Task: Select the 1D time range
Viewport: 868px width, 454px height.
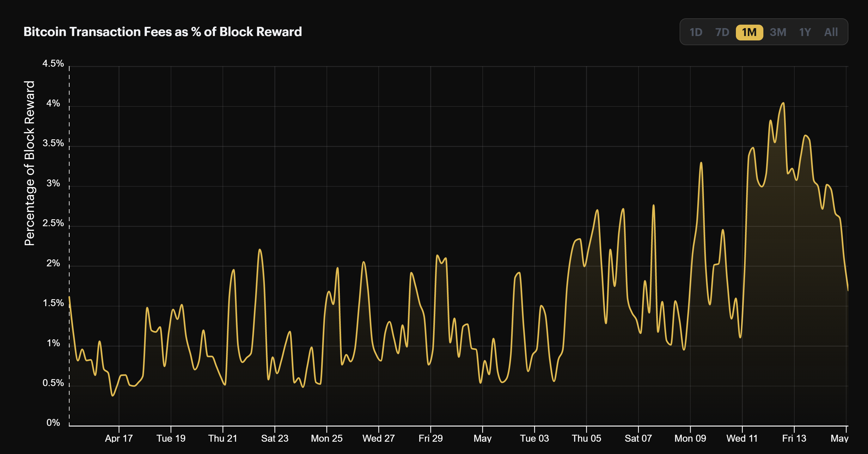Action: click(696, 32)
